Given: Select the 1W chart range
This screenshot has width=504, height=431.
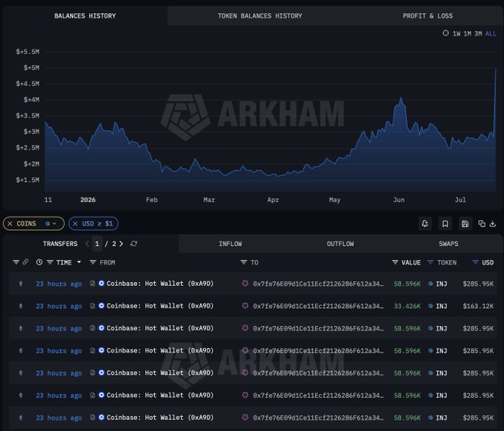Looking at the screenshot, I should [456, 34].
